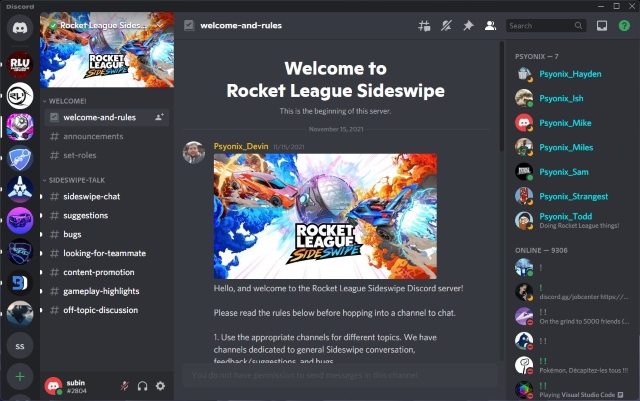Open the gameplay-highlights channel

[x=107, y=291]
